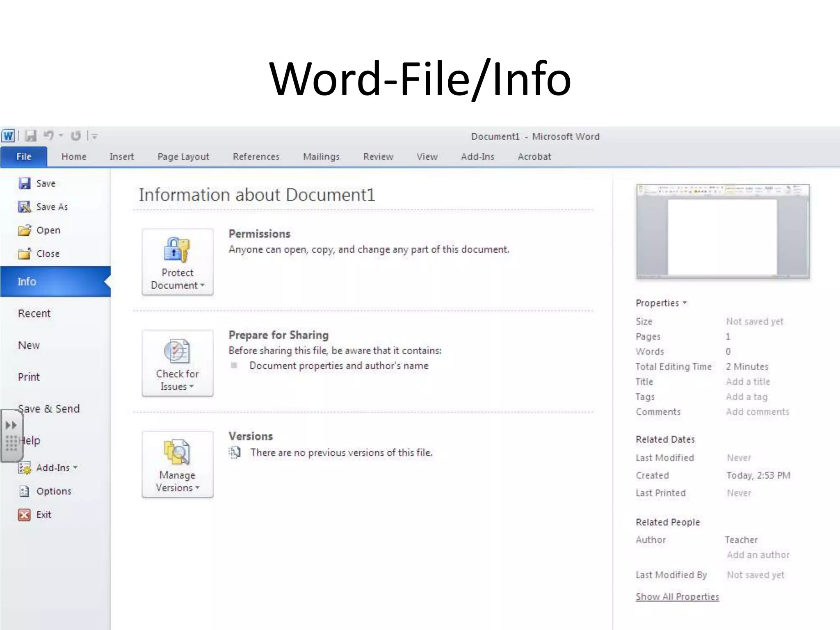Click the document preview thumbnail
Image resolution: width=840 pixels, height=630 pixels.
click(x=723, y=231)
